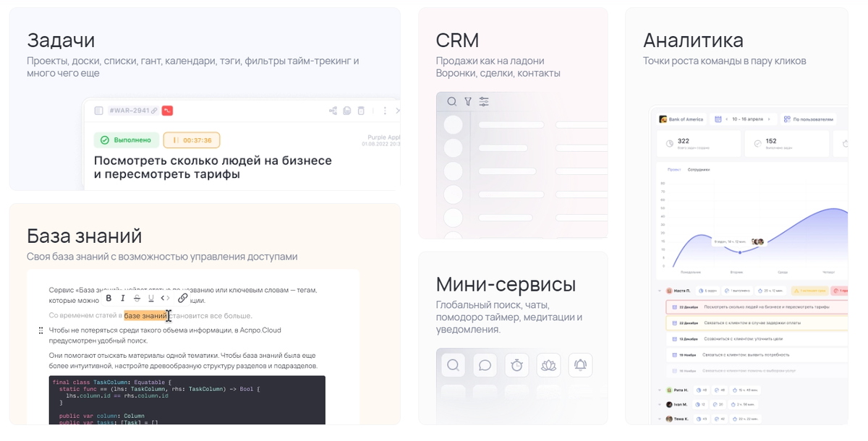Open the meditation lotus mini-service
Screen dimensions: 868x441
pyautogui.click(x=548, y=365)
